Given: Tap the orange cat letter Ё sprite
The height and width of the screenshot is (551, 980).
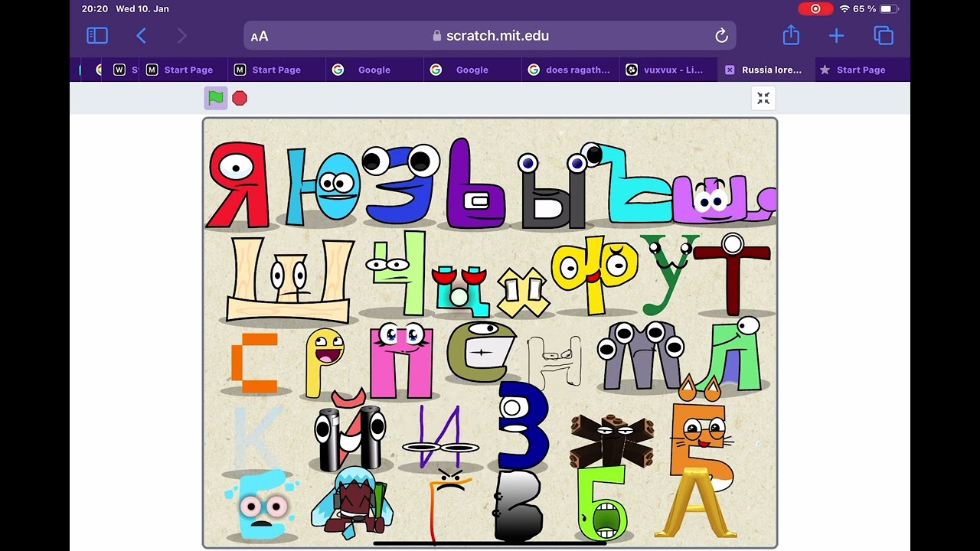Looking at the screenshot, I should point(701,432).
